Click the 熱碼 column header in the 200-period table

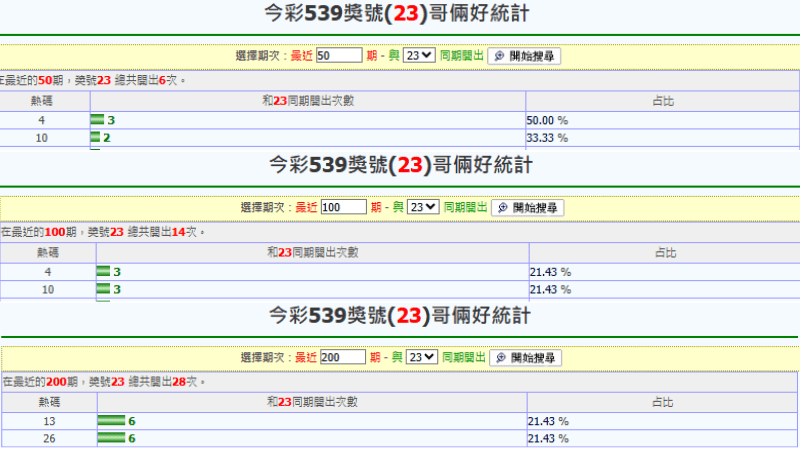pyautogui.click(x=49, y=402)
